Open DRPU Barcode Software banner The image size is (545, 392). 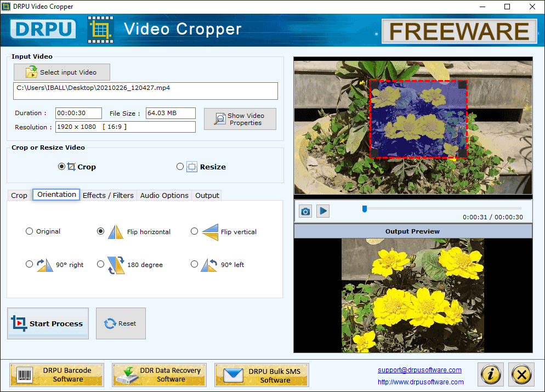pos(56,375)
